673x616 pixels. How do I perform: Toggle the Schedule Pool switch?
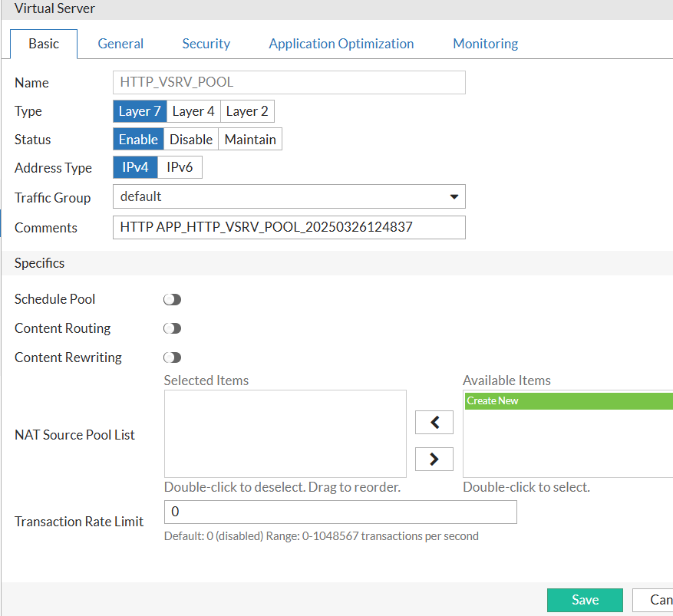tap(172, 299)
